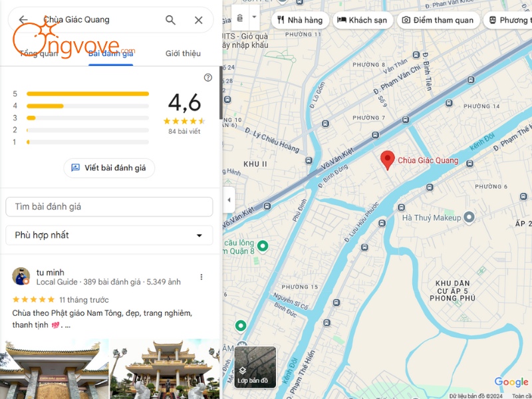The image size is (532, 399).
Task: Click the 4,6 overall rating number
Action: pos(185,102)
